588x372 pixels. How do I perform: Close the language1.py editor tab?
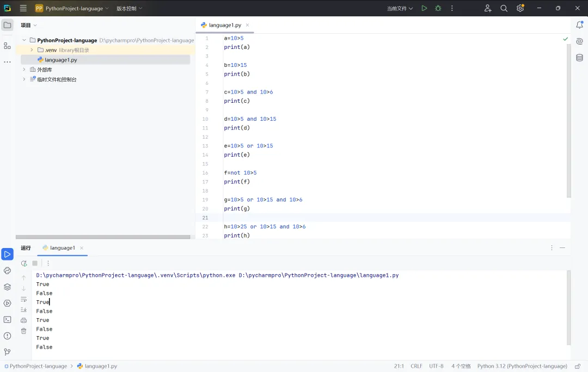tap(248, 25)
